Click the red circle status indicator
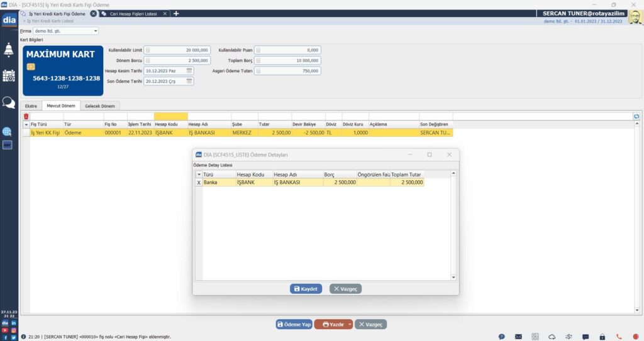 click(x=636, y=337)
